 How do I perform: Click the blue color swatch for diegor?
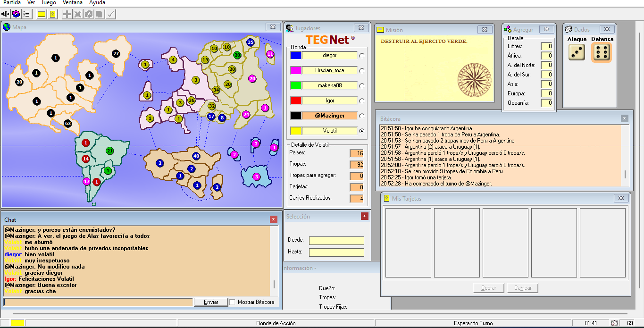click(x=296, y=55)
